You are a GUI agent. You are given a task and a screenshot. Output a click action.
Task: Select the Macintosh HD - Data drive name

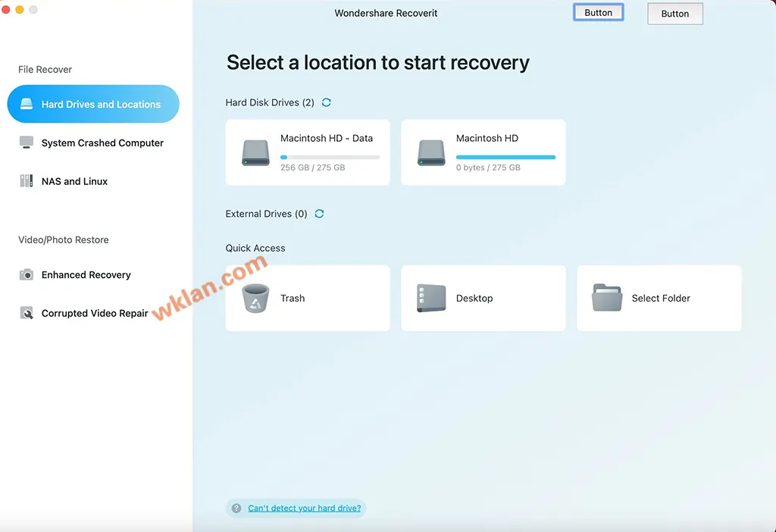point(327,138)
